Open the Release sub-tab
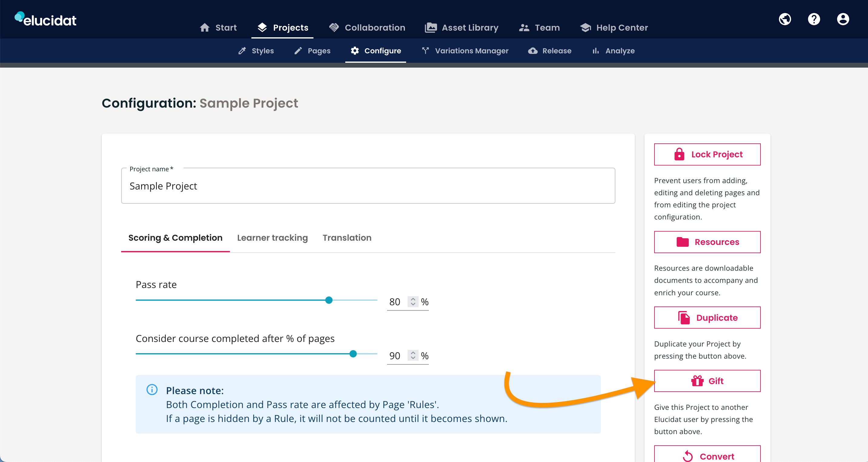868x462 pixels. pos(550,51)
